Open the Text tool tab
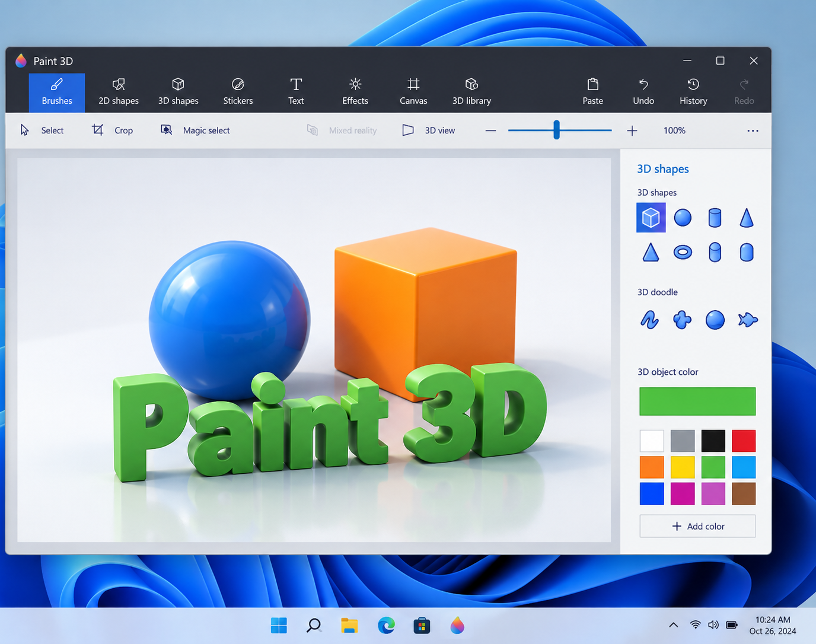Image resolution: width=816 pixels, height=644 pixels. click(x=296, y=93)
